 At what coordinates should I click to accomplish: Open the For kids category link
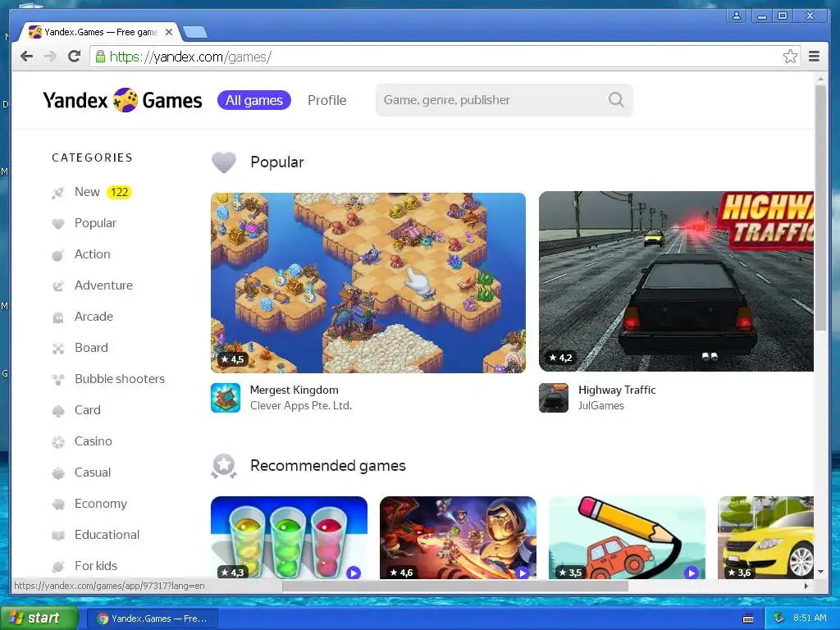tap(96, 565)
